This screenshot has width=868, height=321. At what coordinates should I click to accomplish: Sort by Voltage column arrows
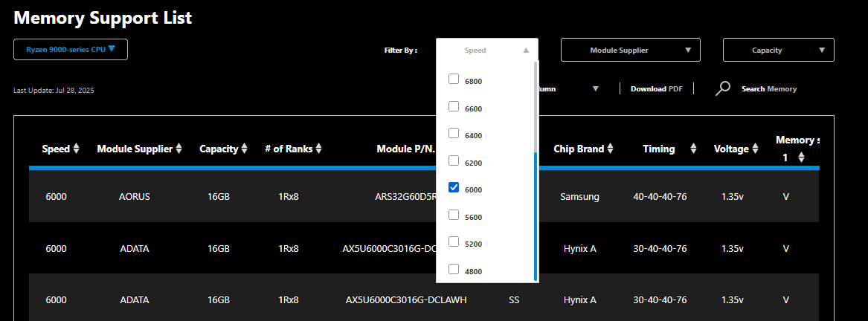pos(755,149)
